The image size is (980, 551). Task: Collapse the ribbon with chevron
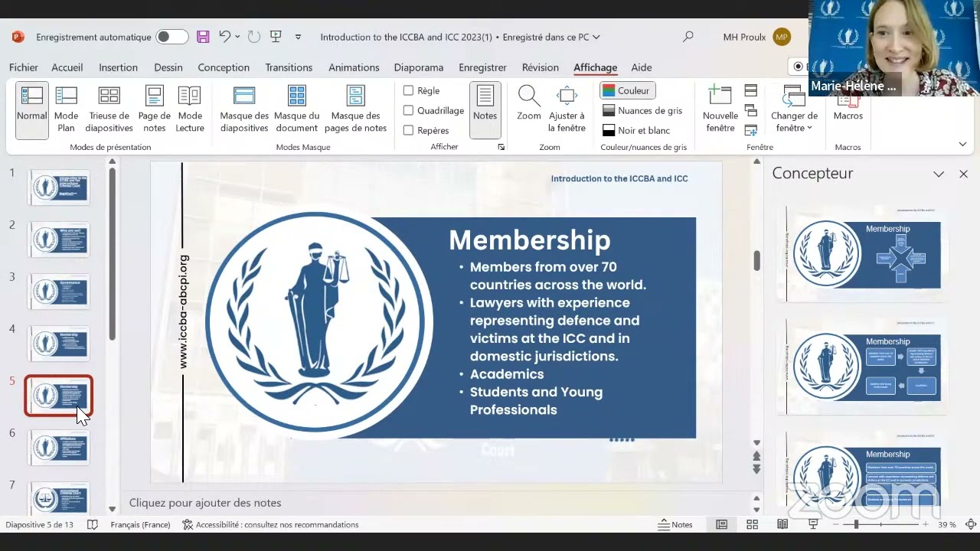pyautogui.click(x=962, y=144)
